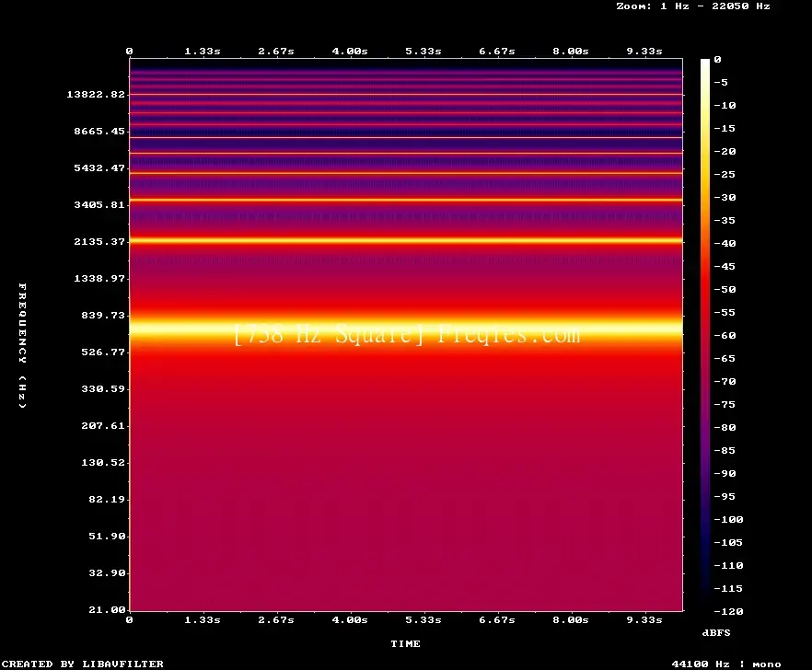Click 4.00s on the upper time axis
This screenshot has width=812, height=670.
click(x=350, y=52)
